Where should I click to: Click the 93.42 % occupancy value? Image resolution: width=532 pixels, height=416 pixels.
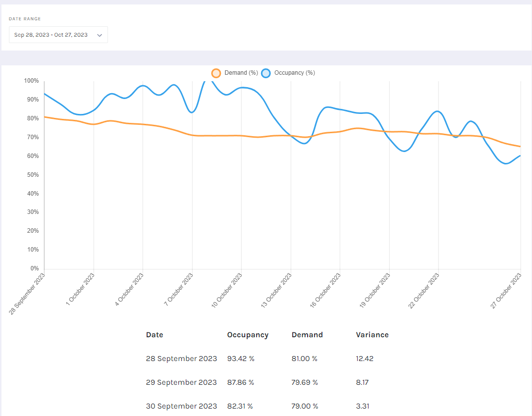241,359
